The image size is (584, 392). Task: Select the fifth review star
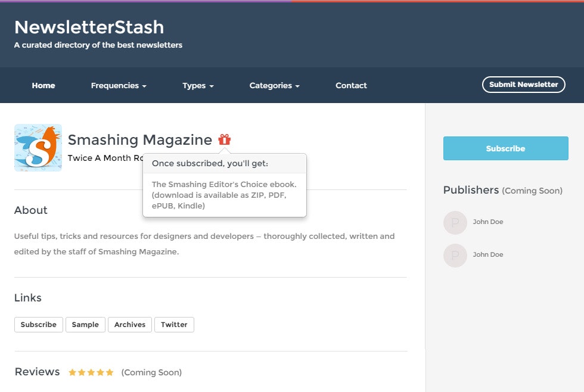[110, 371]
